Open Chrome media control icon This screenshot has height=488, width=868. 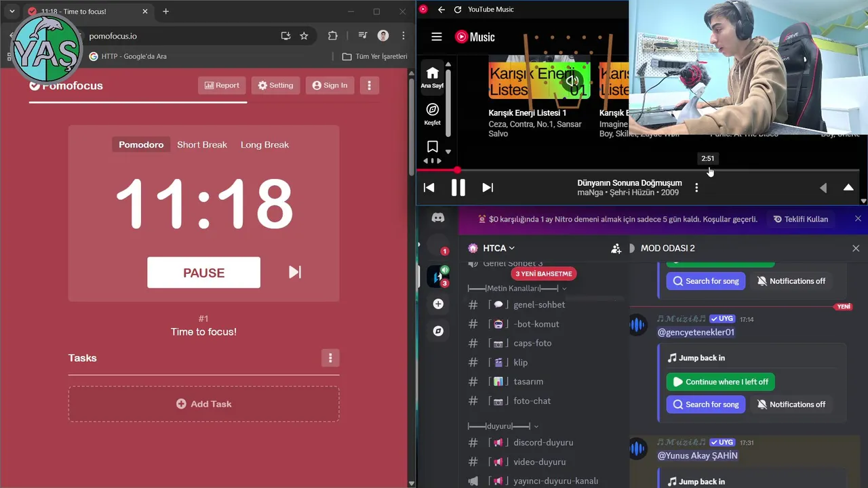tap(363, 36)
